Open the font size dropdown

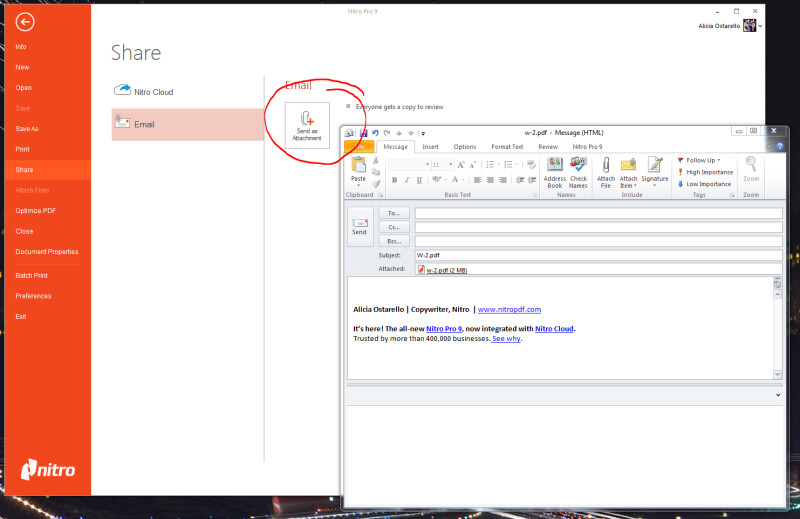[x=451, y=164]
